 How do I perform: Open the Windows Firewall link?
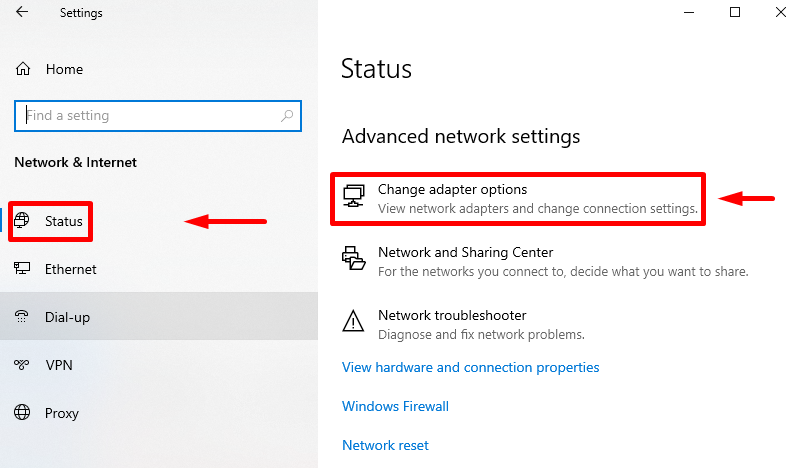(395, 406)
